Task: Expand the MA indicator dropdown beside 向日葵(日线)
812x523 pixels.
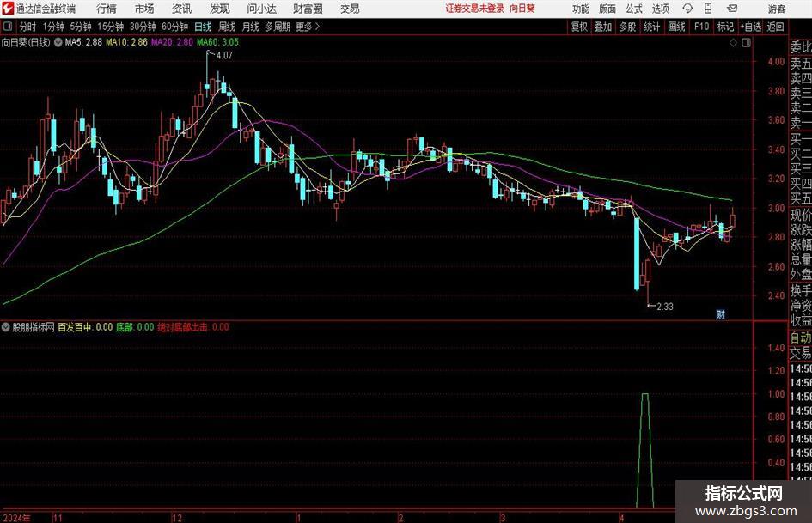Action: [x=58, y=42]
